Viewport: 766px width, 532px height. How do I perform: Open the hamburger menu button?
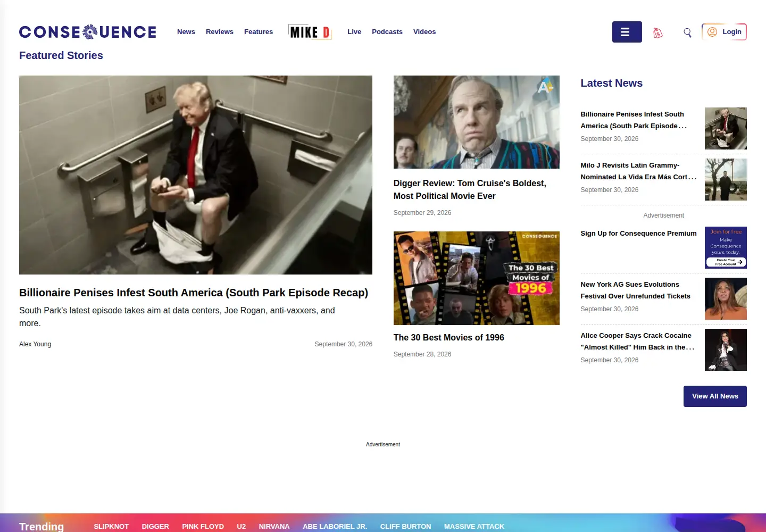[627, 32]
